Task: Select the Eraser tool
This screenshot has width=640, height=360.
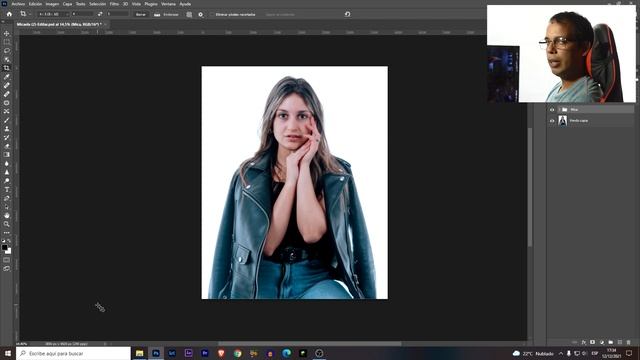Action: coord(7,146)
